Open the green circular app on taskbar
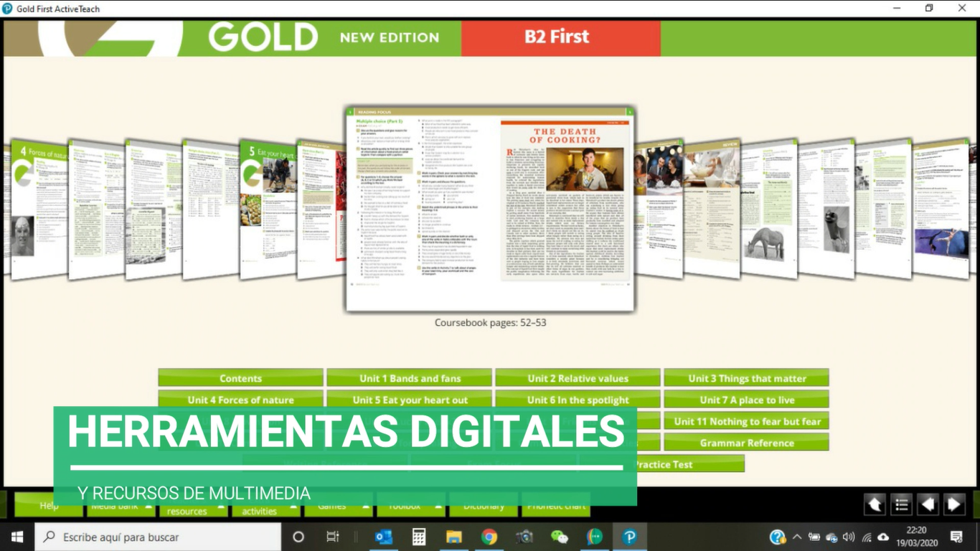This screenshot has width=980, height=551. [595, 537]
